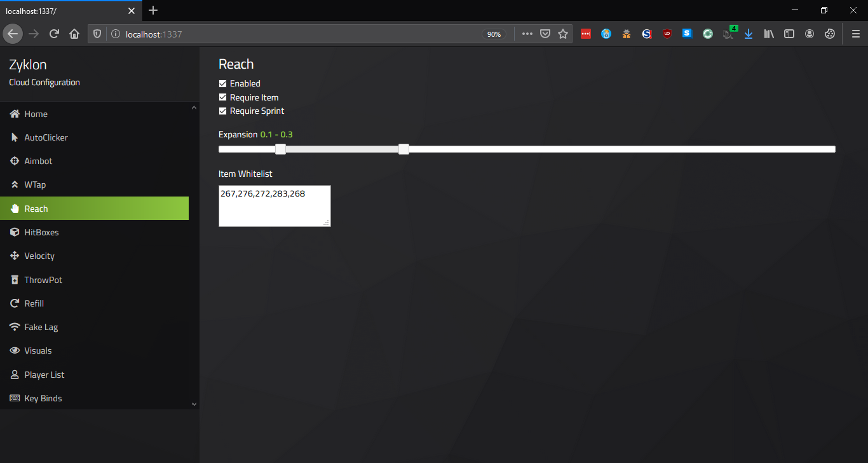Click the Visuals eye icon
The height and width of the screenshot is (463, 868).
[x=15, y=350]
